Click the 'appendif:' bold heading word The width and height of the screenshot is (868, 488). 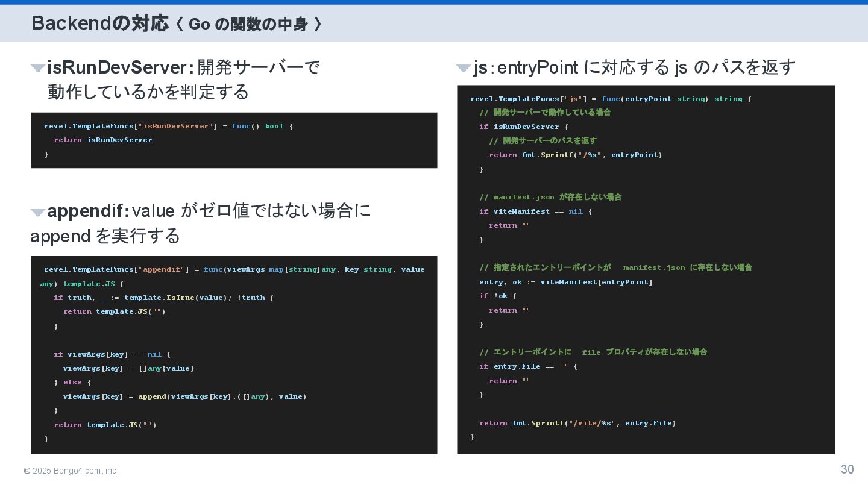(89, 211)
